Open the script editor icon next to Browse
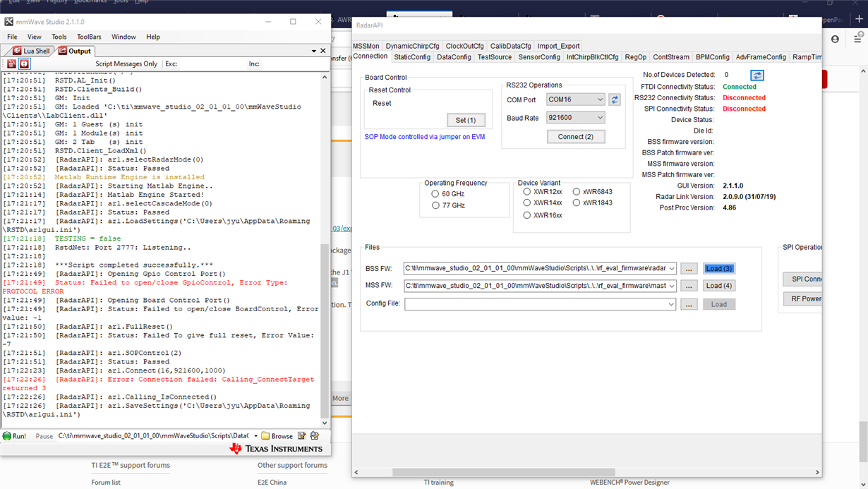The height and width of the screenshot is (489, 868). click(302, 436)
